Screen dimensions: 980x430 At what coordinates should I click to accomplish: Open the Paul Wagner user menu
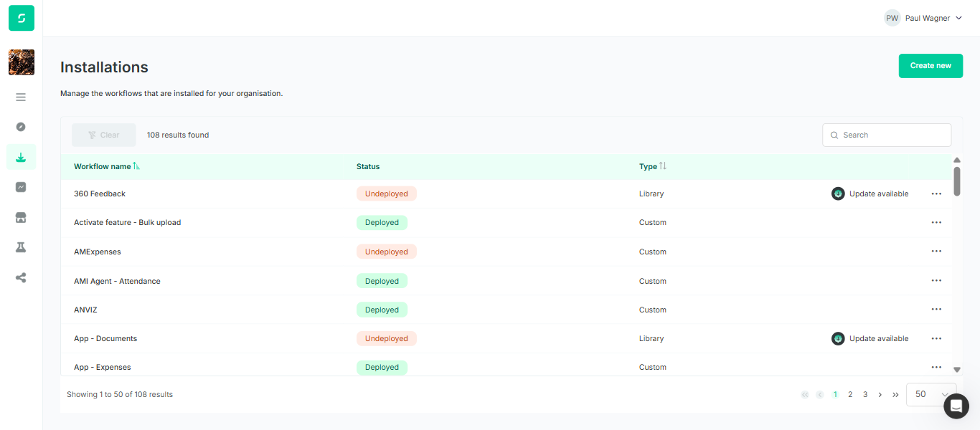tap(923, 18)
